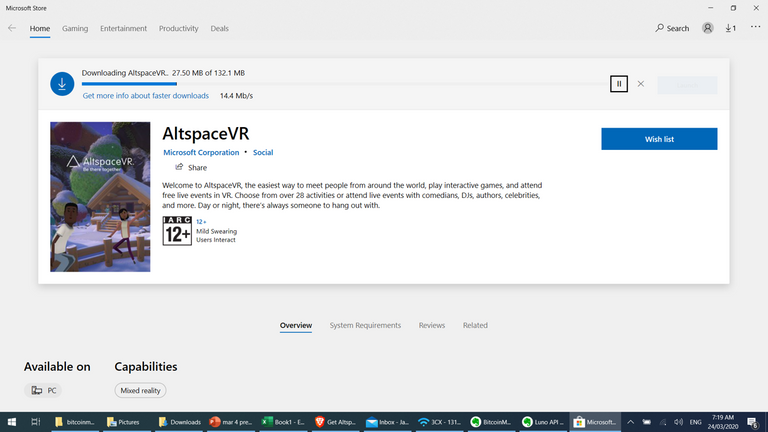Viewport: 768px width, 432px height.
Task: Switch to the Overview tab
Action: point(296,325)
